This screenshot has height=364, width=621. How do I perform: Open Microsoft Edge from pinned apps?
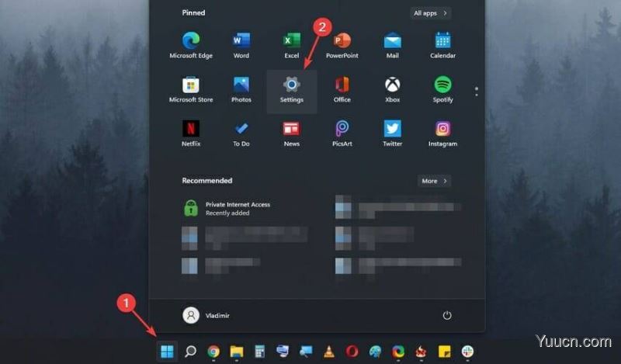click(190, 44)
